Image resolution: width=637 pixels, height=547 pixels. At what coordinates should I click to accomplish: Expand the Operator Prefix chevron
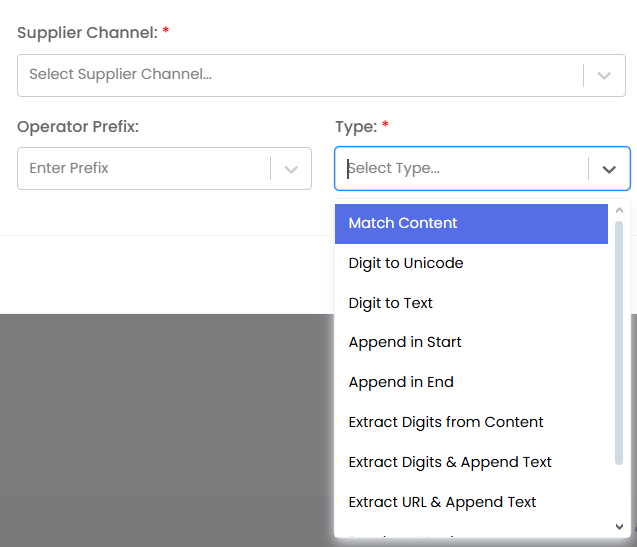coord(291,169)
